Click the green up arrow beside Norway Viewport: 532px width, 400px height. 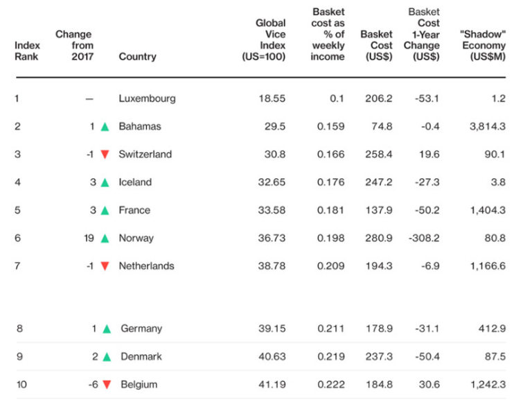point(105,238)
